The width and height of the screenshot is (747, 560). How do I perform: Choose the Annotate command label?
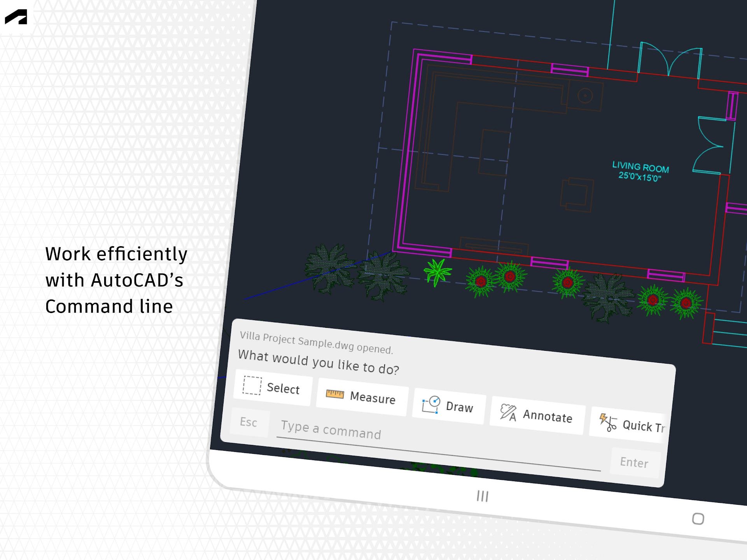(x=548, y=416)
